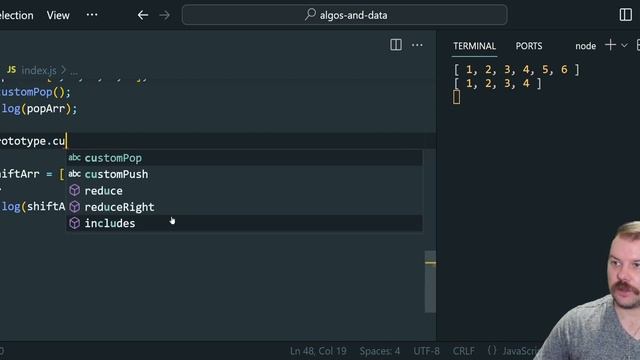The width and height of the screenshot is (640, 360).
Task: Change indentation via Spaces: 4
Action: coord(380,351)
